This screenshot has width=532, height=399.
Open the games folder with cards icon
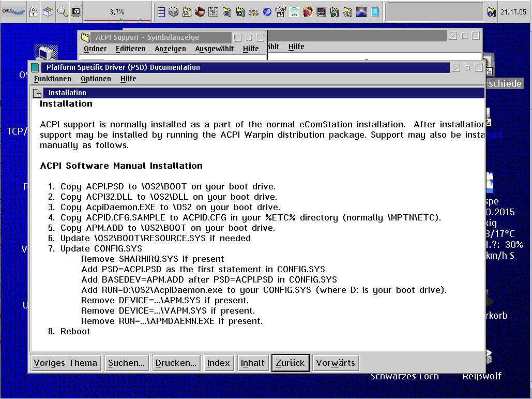tap(348, 12)
